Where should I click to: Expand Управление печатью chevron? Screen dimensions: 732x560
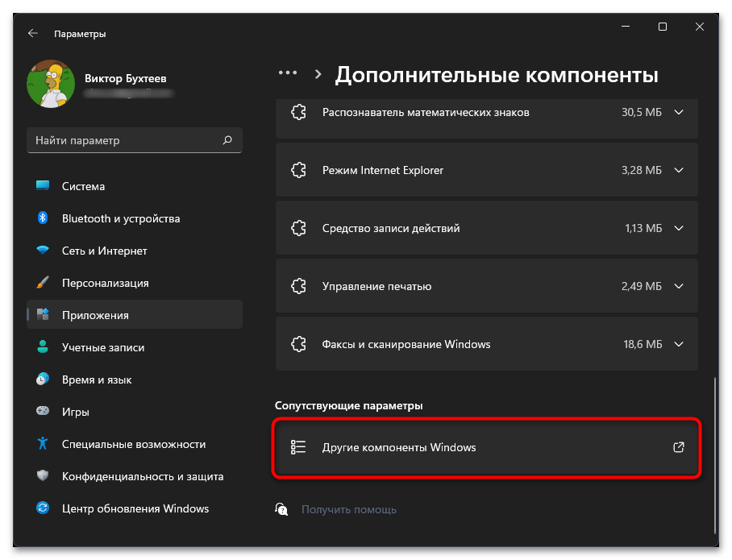click(x=679, y=285)
